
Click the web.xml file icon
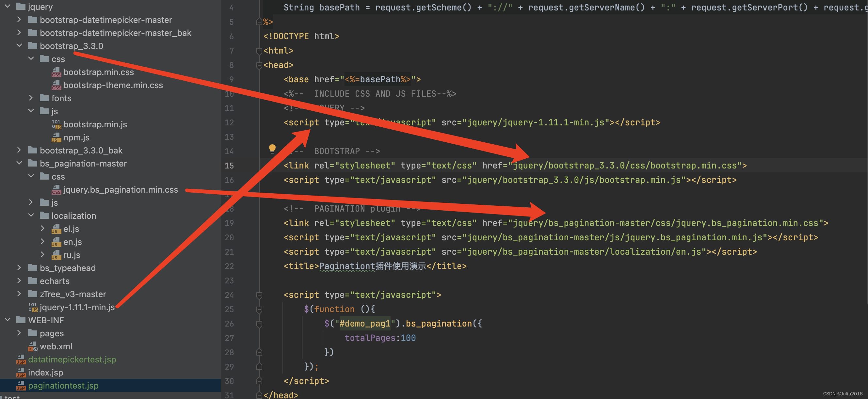(33, 346)
